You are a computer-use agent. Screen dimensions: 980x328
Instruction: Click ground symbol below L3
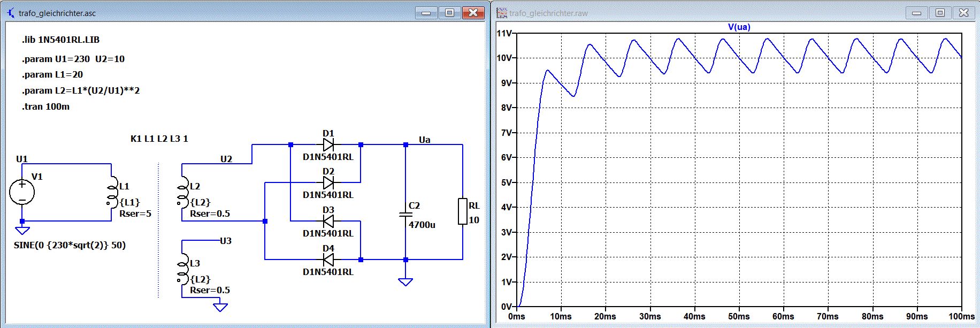coord(220,307)
